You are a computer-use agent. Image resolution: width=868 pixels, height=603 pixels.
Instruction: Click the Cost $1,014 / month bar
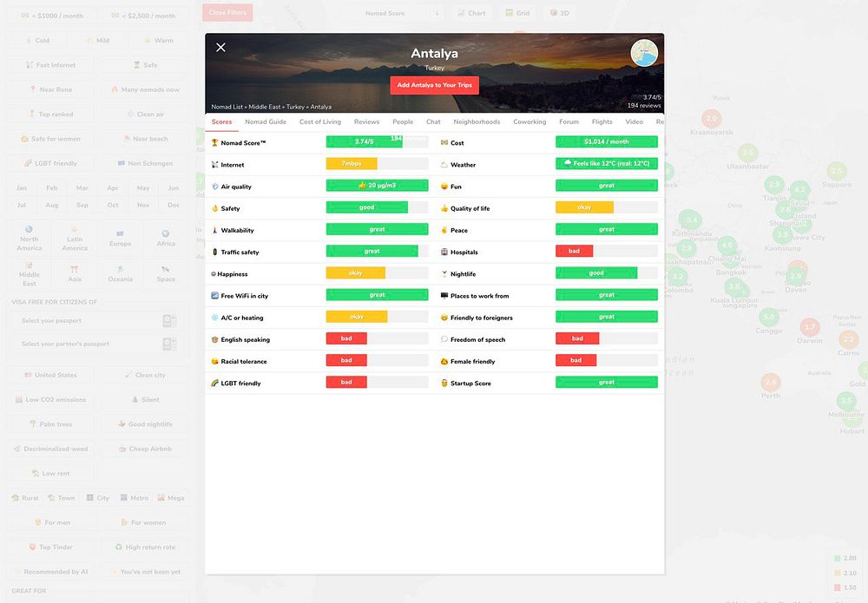tap(607, 141)
